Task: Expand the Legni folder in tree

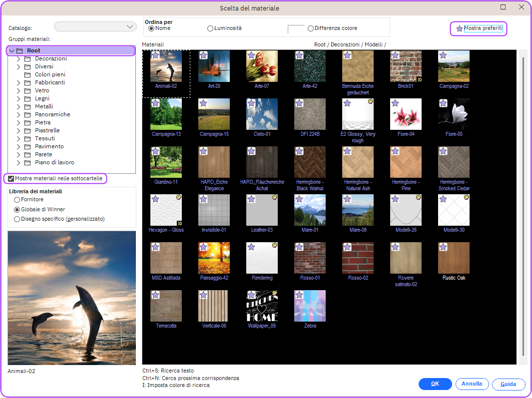Action: coord(18,98)
